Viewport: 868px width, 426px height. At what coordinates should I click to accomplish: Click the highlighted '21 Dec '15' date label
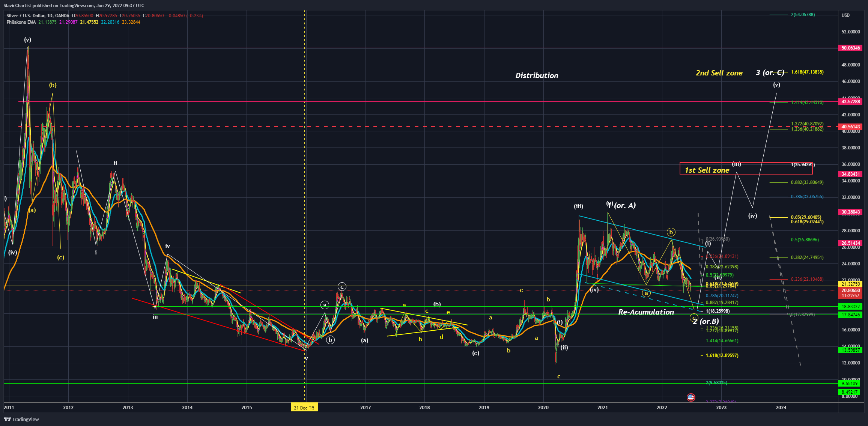[x=304, y=408]
